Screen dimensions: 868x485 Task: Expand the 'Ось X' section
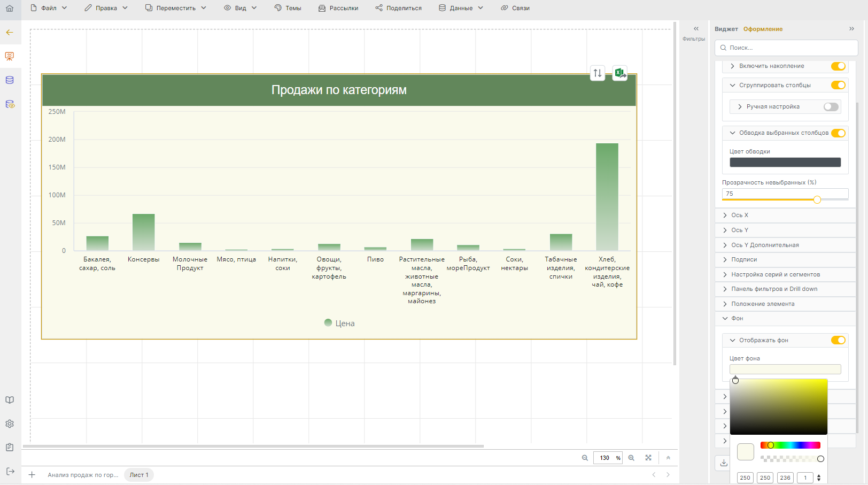[x=740, y=215]
